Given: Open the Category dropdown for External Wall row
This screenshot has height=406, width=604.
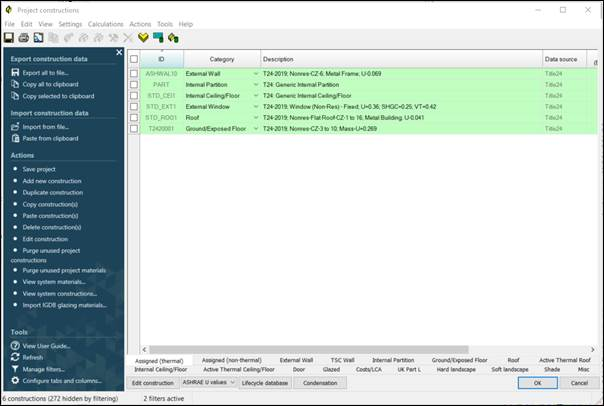Looking at the screenshot, I should pos(255,74).
